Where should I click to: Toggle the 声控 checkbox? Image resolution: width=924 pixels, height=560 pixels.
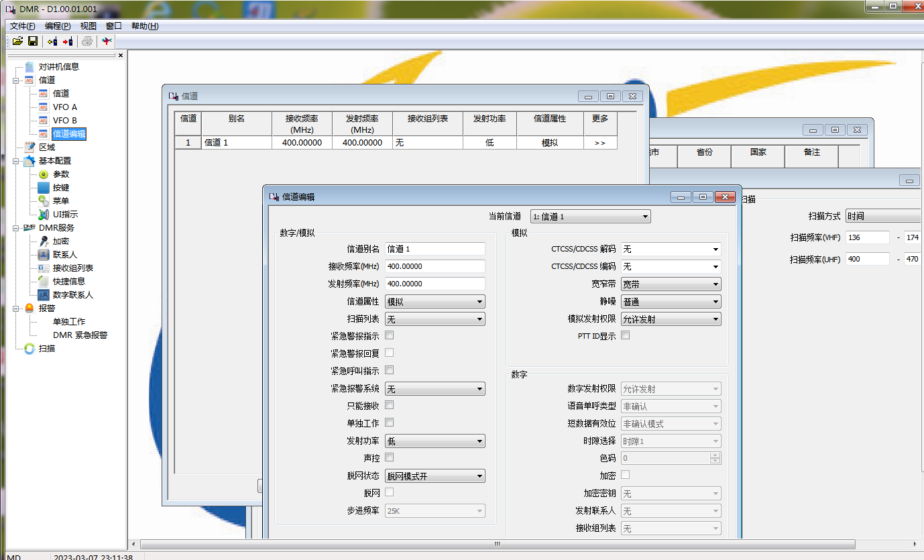click(389, 457)
